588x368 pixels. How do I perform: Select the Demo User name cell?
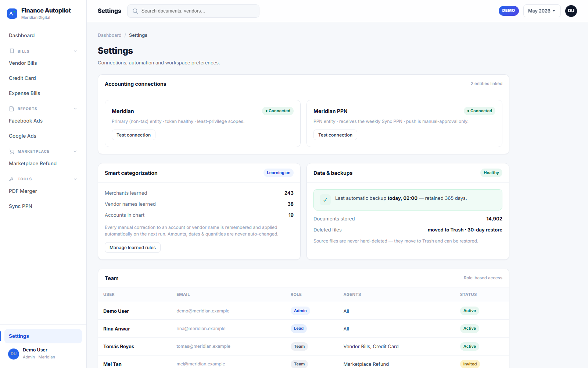[x=116, y=311]
